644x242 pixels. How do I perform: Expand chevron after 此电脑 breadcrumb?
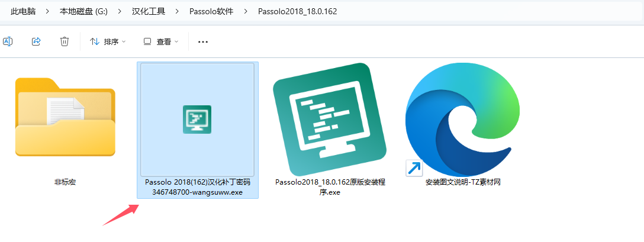47,11
